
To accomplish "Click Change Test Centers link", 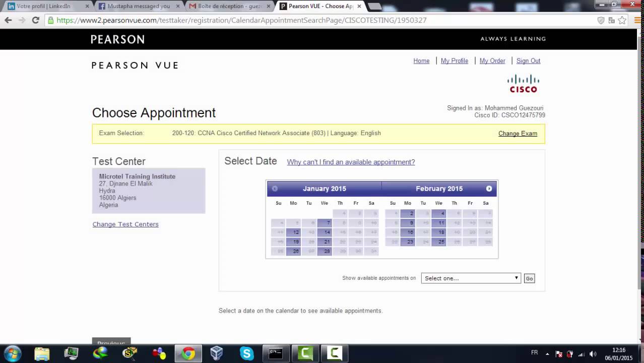I will point(125,224).
